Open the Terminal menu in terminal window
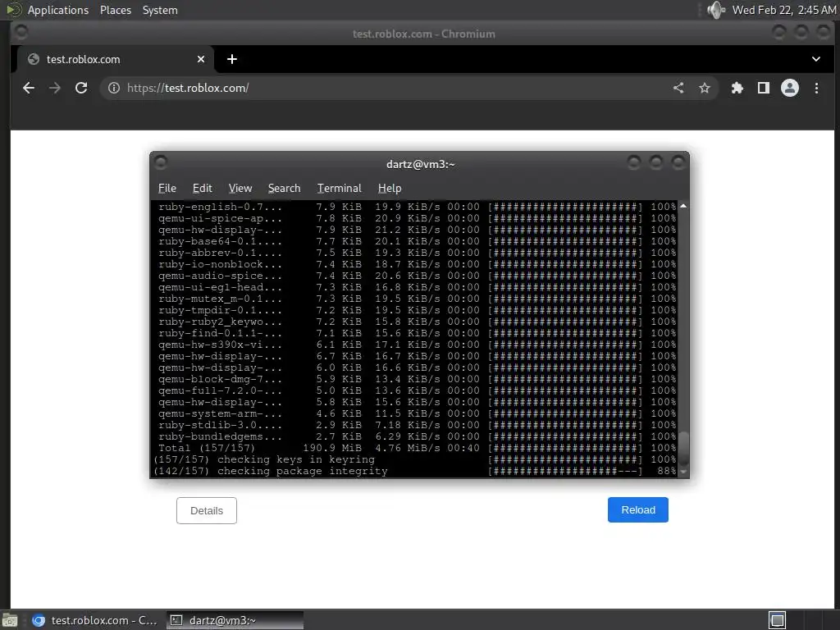 [x=339, y=188]
